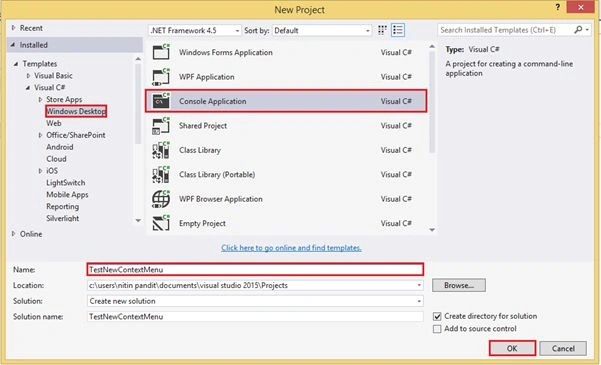Image resolution: width=601 pixels, height=365 pixels.
Task: Click the Windows Forms Application template icon
Action: (x=161, y=52)
